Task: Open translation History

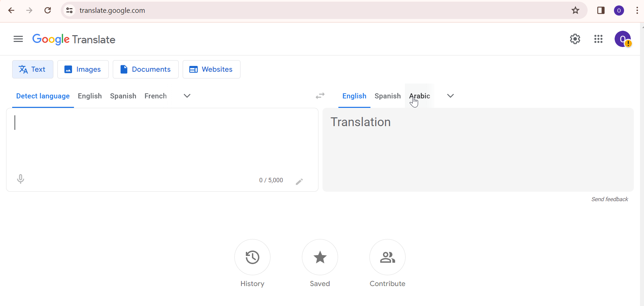Action: tap(252, 257)
